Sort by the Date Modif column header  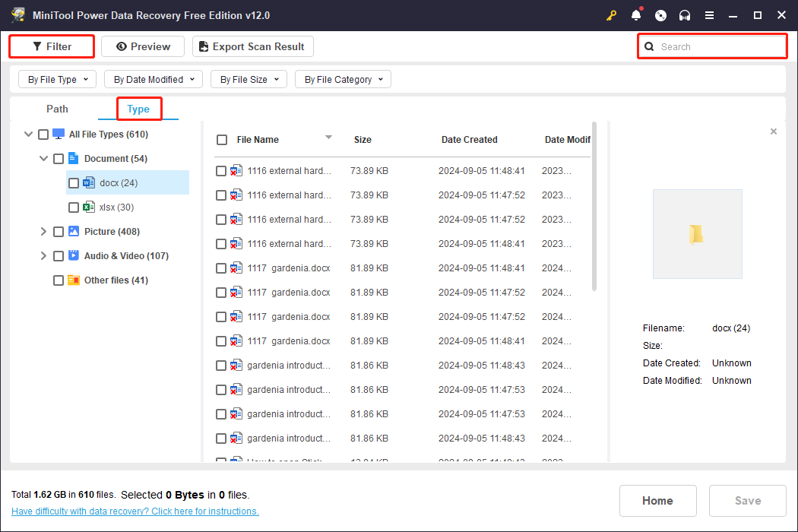click(567, 140)
